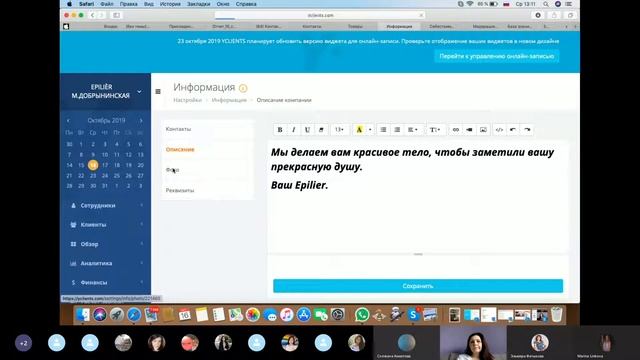Select highlighted date 16 in calendar

click(x=93, y=165)
